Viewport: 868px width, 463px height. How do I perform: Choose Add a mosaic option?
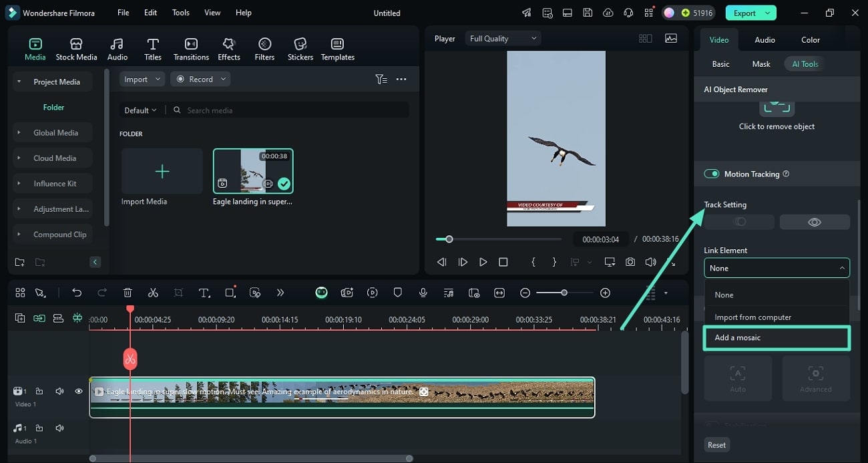[777, 337]
